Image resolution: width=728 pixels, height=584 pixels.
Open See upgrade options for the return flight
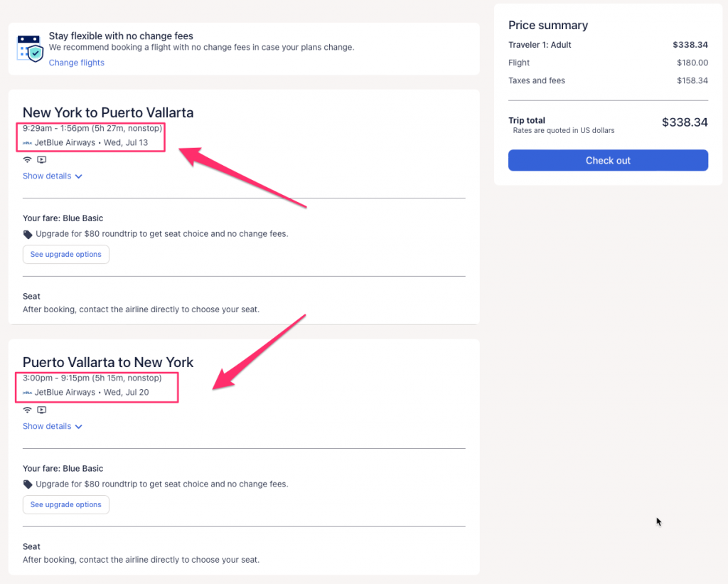66,504
